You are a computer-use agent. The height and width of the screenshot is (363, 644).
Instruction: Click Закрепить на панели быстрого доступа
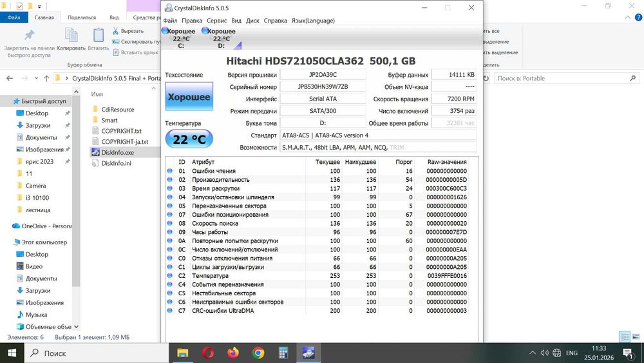(x=29, y=43)
